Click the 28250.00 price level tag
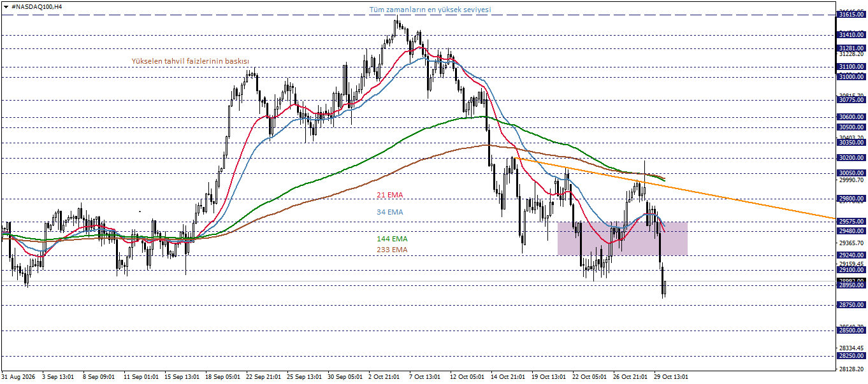 pos(851,356)
